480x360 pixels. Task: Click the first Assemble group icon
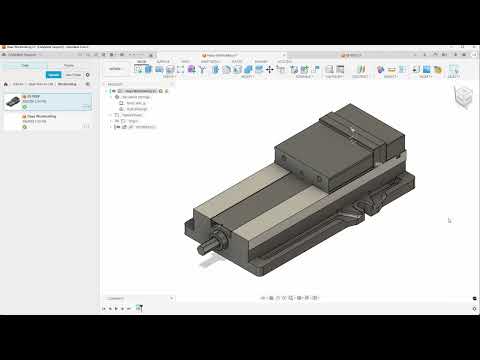point(294,69)
